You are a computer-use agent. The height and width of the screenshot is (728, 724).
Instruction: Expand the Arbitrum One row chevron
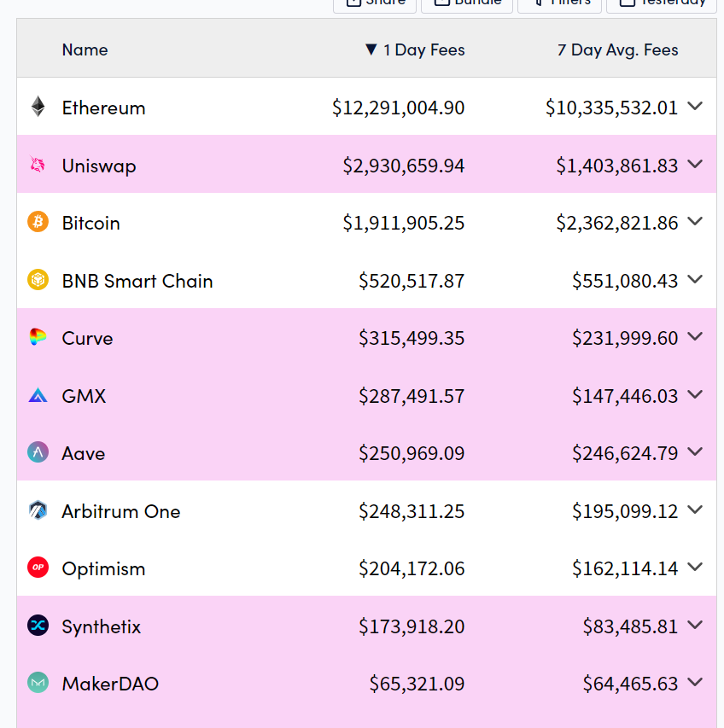(x=695, y=510)
